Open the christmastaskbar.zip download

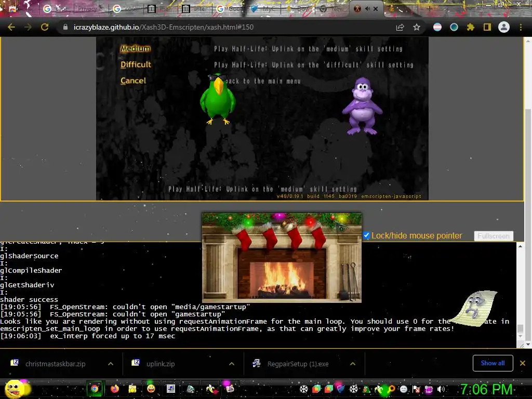point(55,364)
